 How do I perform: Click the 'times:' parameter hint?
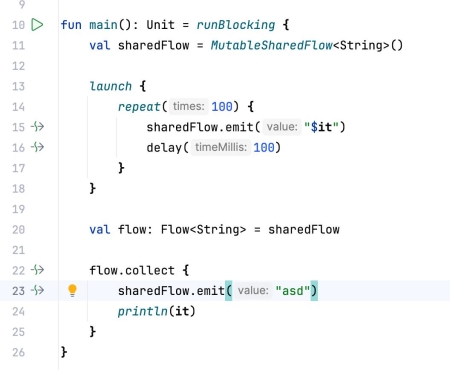point(188,106)
